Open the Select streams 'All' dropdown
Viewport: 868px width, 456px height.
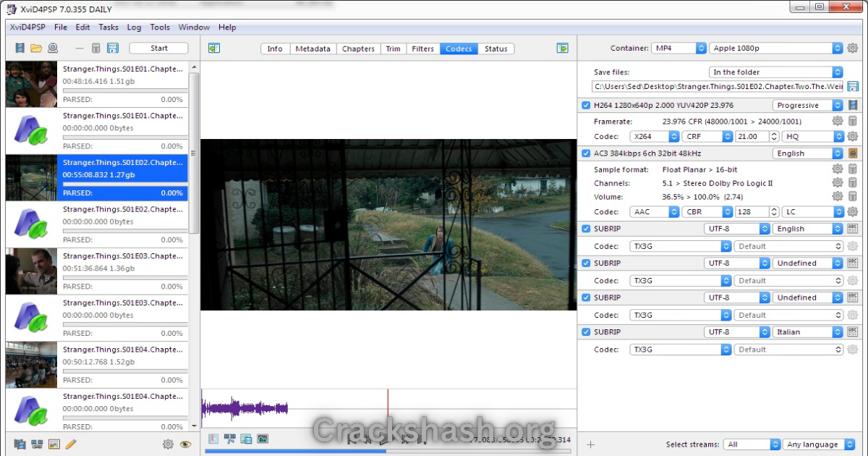click(752, 444)
